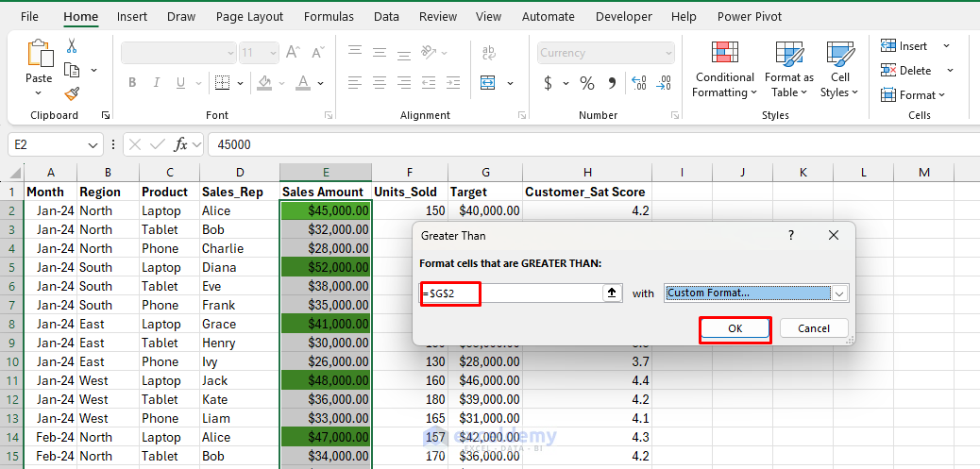Open the Clipboard pane launcher
980x469 pixels.
(x=106, y=115)
